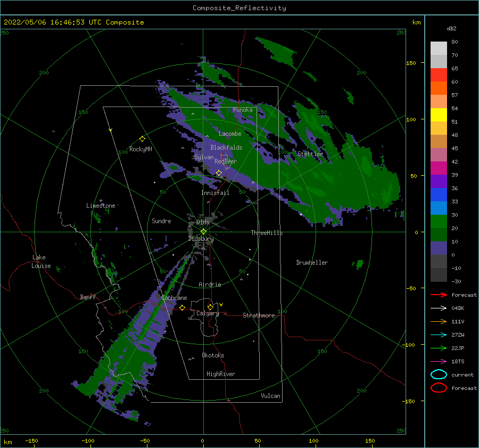Select the blue 33-36 dBZ color swatch
The image size is (479, 448).
tap(439, 195)
